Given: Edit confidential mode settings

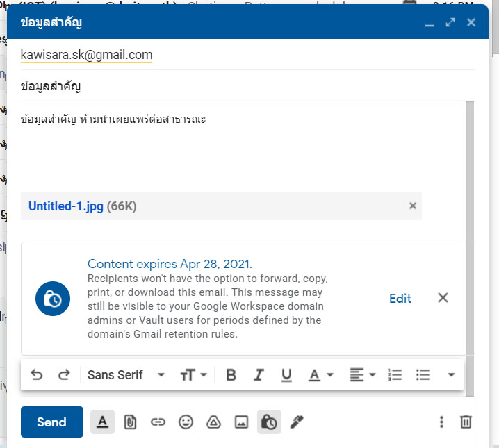Looking at the screenshot, I should coord(400,299).
